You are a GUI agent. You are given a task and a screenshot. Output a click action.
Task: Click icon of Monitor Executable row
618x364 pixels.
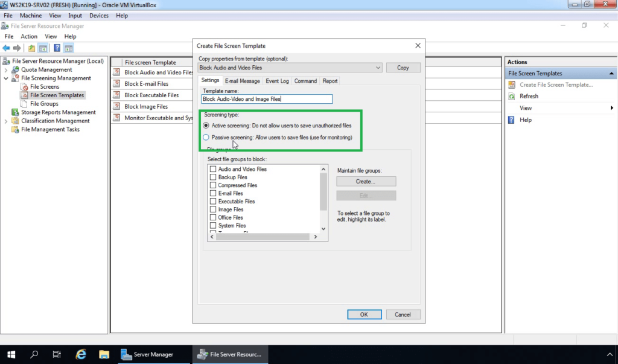coord(116,118)
